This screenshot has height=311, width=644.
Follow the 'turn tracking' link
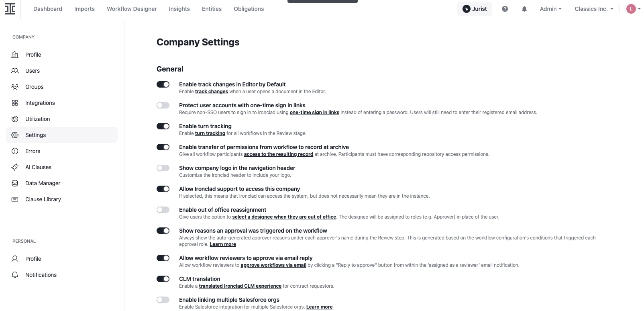coord(210,133)
